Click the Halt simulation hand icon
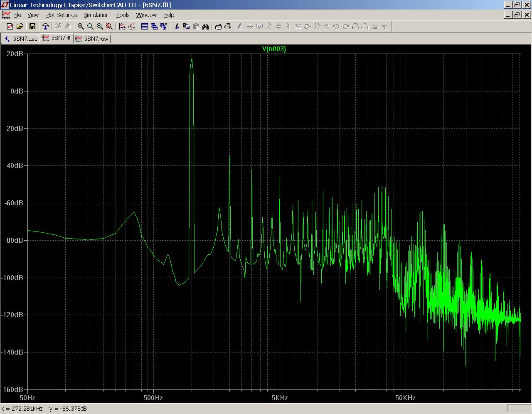The image size is (532, 414). click(x=68, y=27)
